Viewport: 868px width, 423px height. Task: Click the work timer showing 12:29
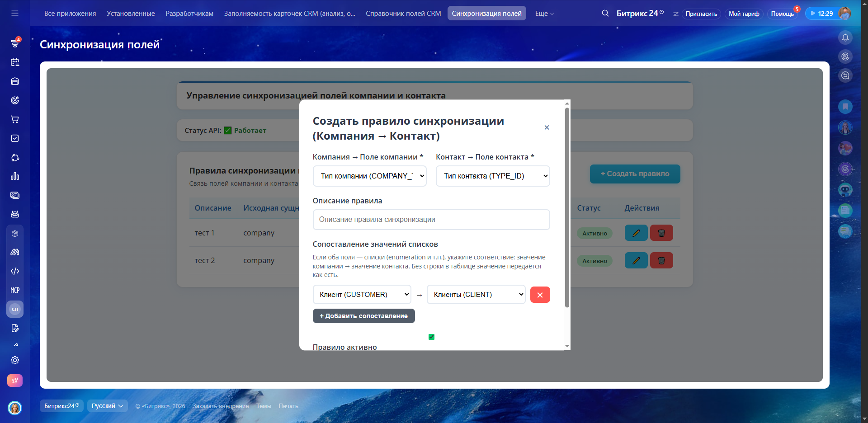pyautogui.click(x=821, y=14)
